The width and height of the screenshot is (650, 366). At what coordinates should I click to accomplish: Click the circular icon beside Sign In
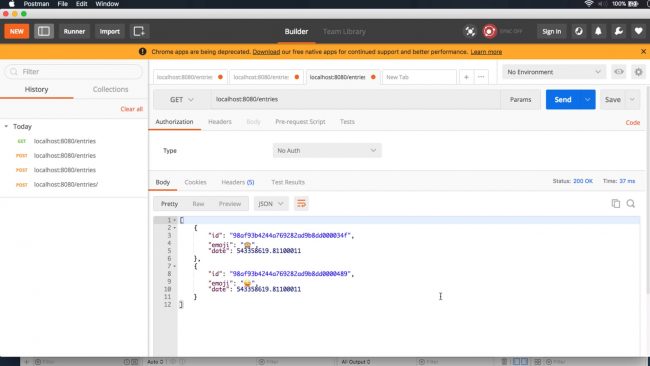(x=579, y=32)
